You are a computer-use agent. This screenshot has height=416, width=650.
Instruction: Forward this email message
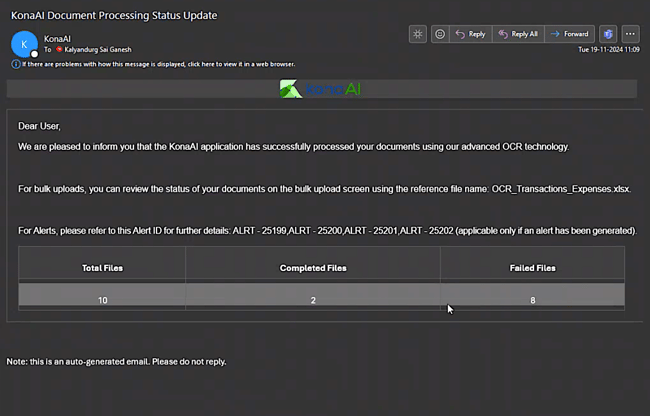point(570,34)
